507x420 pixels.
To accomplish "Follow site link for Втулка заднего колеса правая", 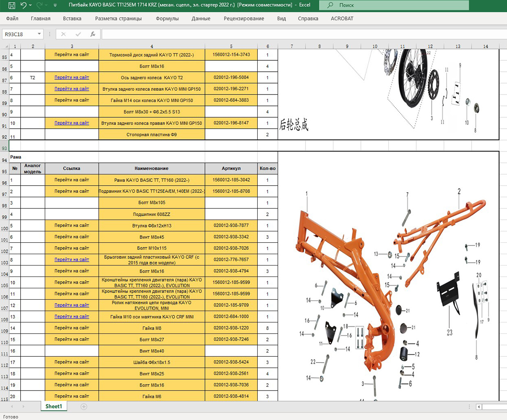I will [72, 123].
